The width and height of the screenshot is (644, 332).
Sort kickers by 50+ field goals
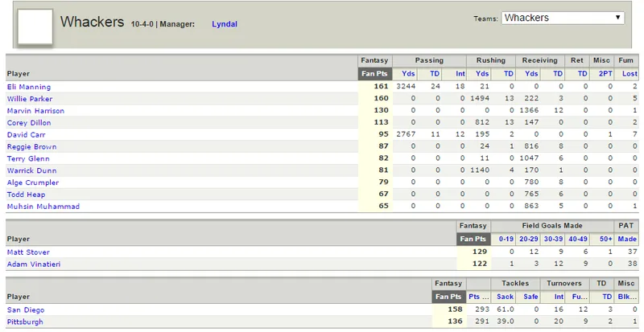point(606,239)
